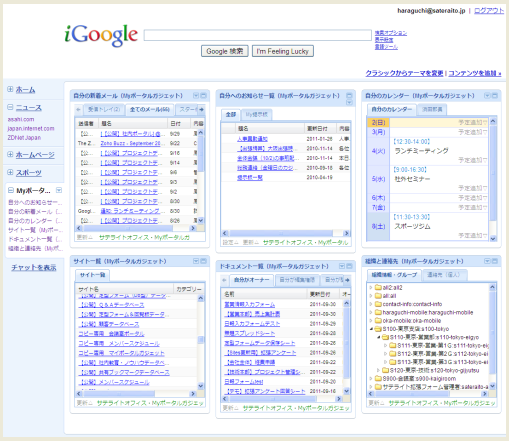
Task: Click the ランチミーティング calendar event
Action: point(421,151)
